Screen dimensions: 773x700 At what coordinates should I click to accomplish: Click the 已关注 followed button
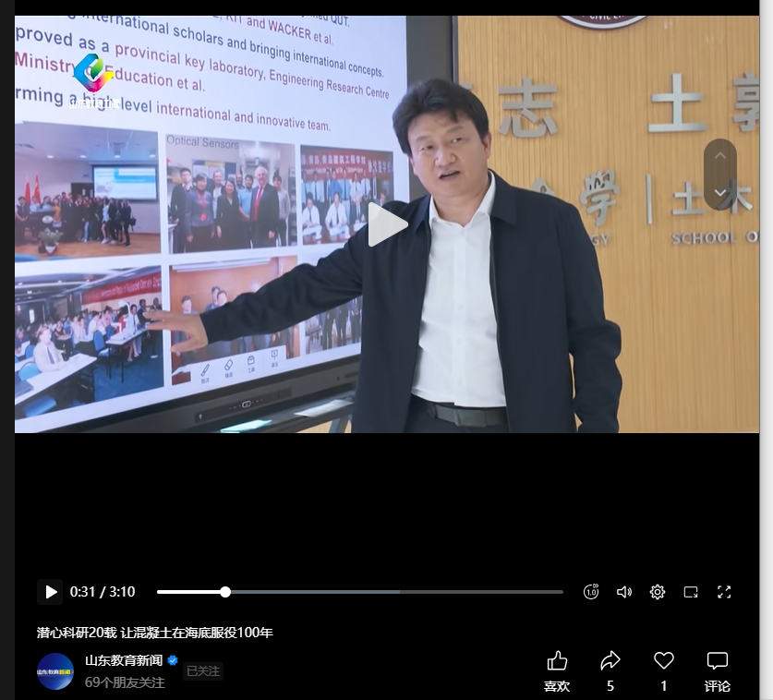[x=203, y=671]
